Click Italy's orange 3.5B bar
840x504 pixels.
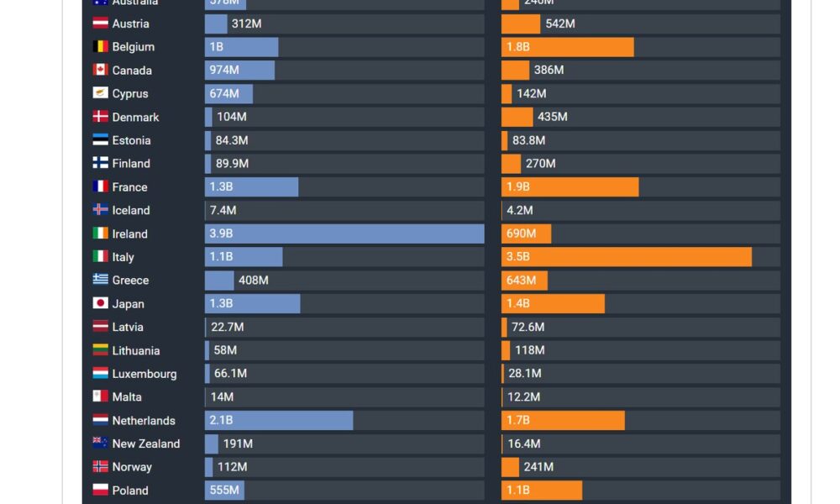click(627, 257)
